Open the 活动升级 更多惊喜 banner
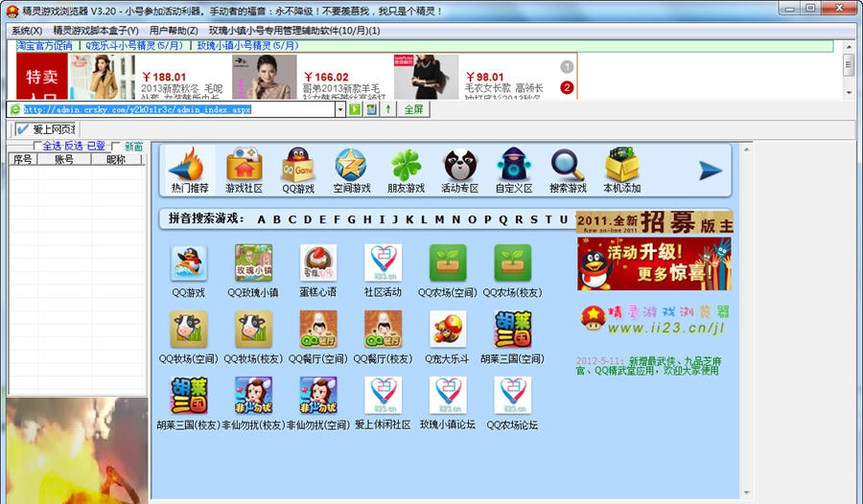The image size is (863, 504). 654,264
